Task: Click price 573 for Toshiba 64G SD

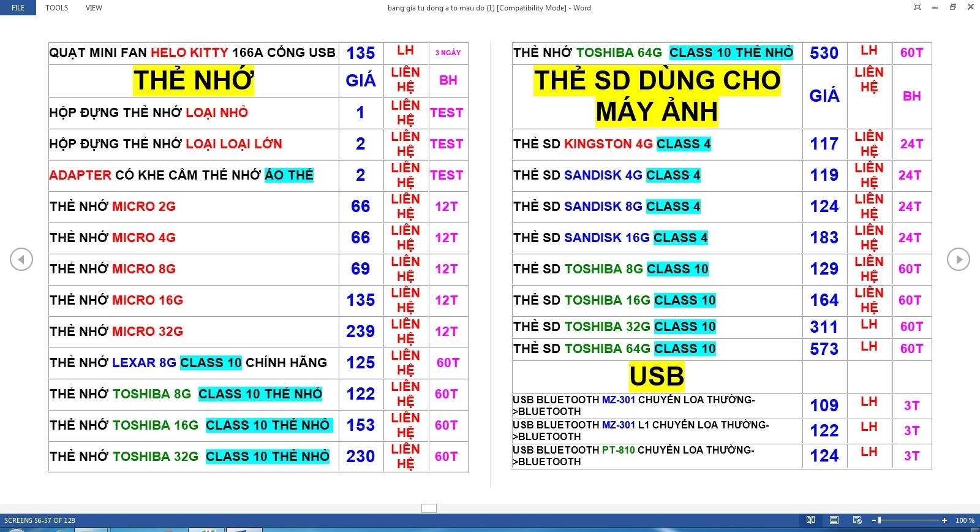Action: pyautogui.click(x=824, y=349)
